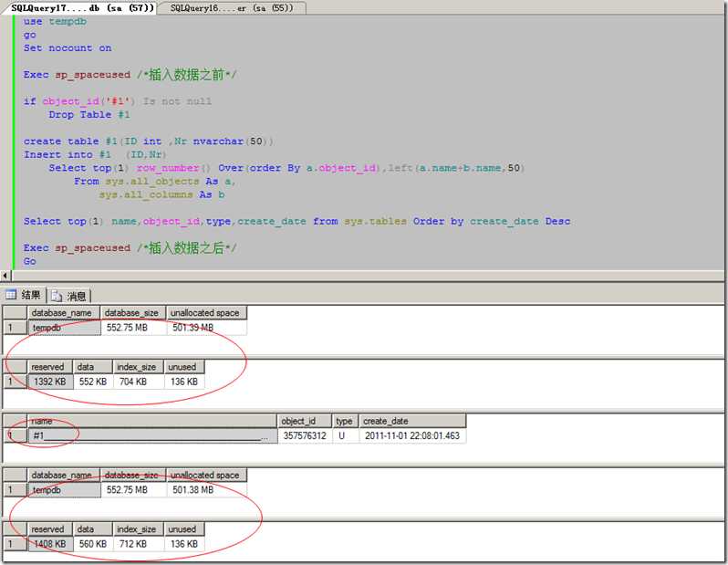The image size is (728, 565).
Task: Select the 712 KB index_size cell
Action: click(138, 544)
